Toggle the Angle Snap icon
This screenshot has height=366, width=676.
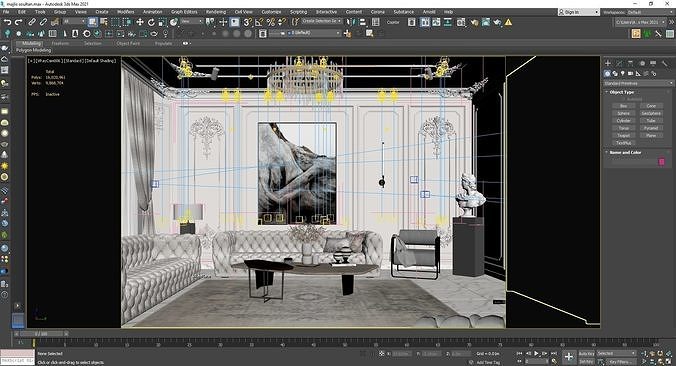(259, 22)
